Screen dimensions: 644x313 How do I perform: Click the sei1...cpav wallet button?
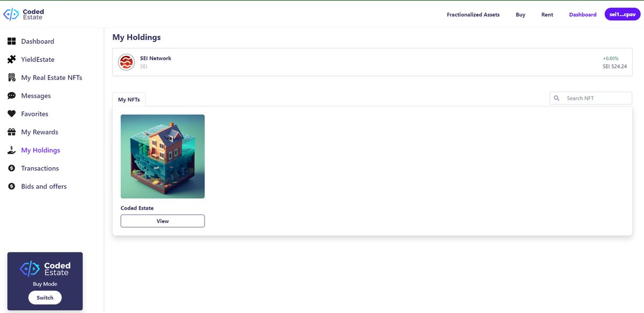[x=622, y=14]
